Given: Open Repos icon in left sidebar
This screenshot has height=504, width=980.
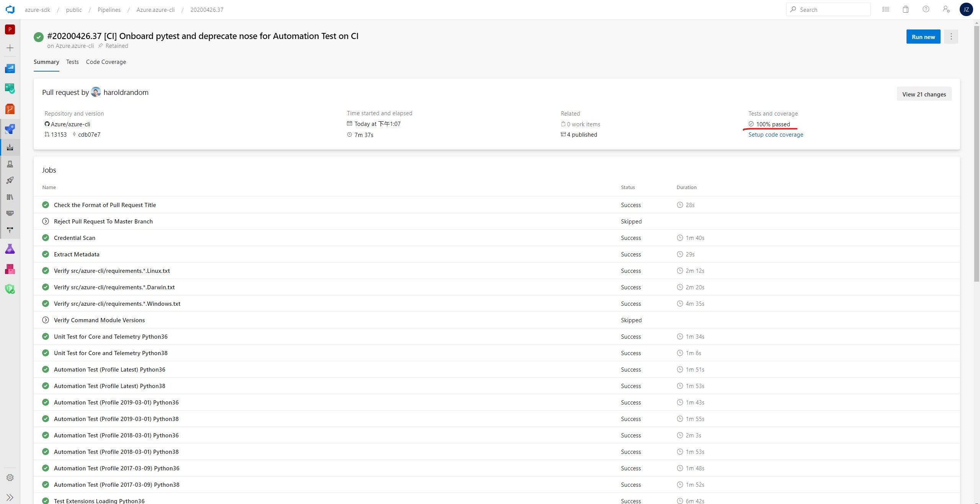Looking at the screenshot, I should pos(10,109).
